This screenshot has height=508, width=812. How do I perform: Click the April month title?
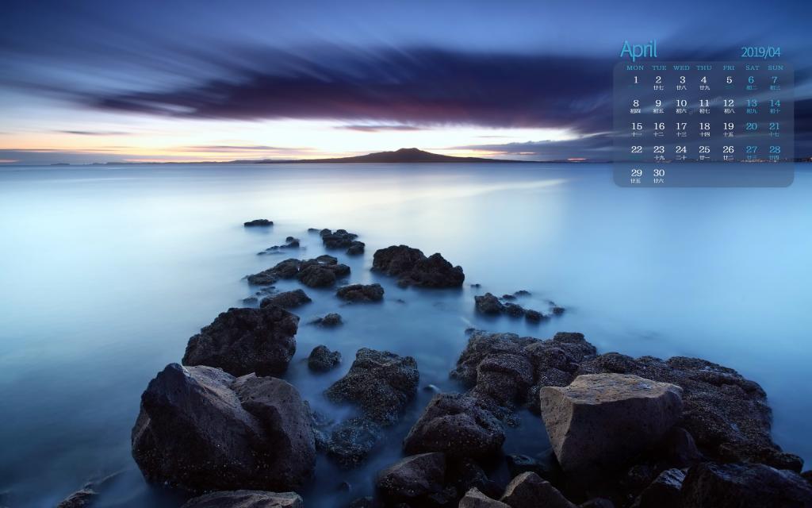click(x=638, y=50)
